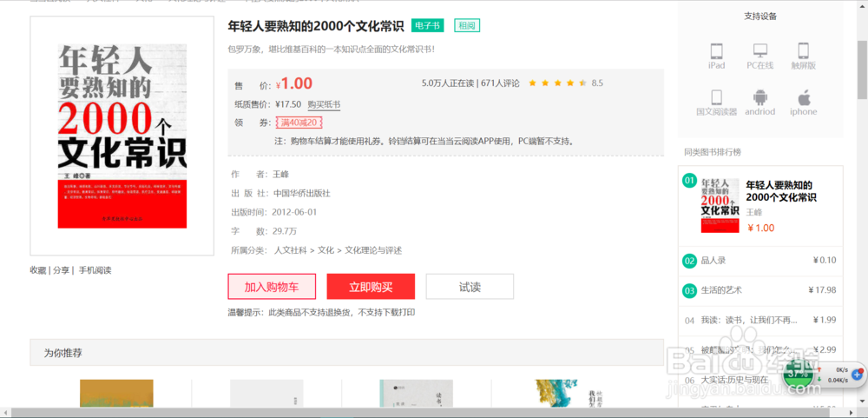Image resolution: width=868 pixels, height=418 pixels.
Task: Select the iphone apple icon
Action: tap(803, 97)
